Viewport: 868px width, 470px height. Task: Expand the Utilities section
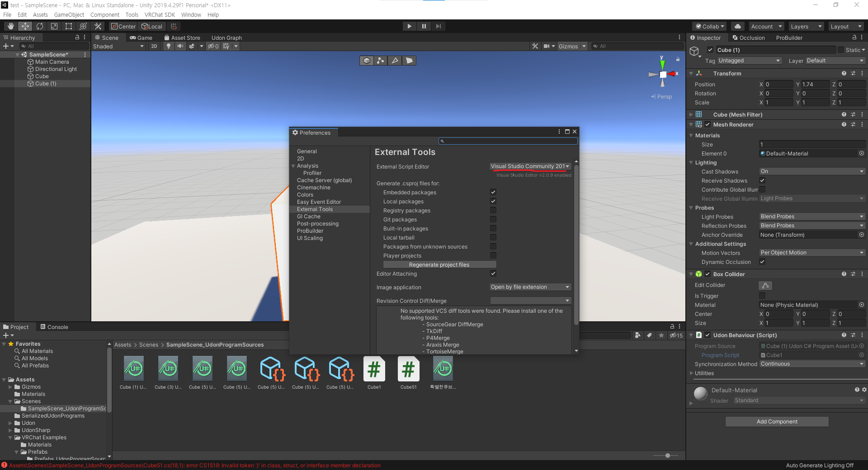[x=691, y=373]
